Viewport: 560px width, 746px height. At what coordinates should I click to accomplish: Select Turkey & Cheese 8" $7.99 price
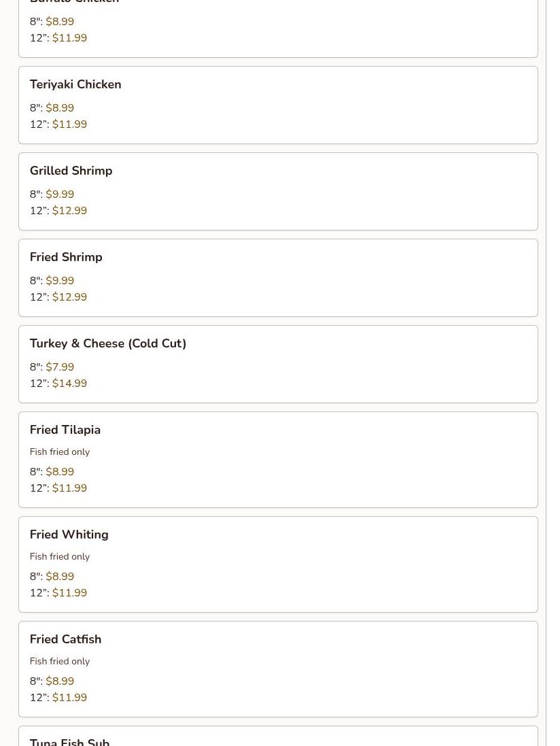(x=52, y=367)
